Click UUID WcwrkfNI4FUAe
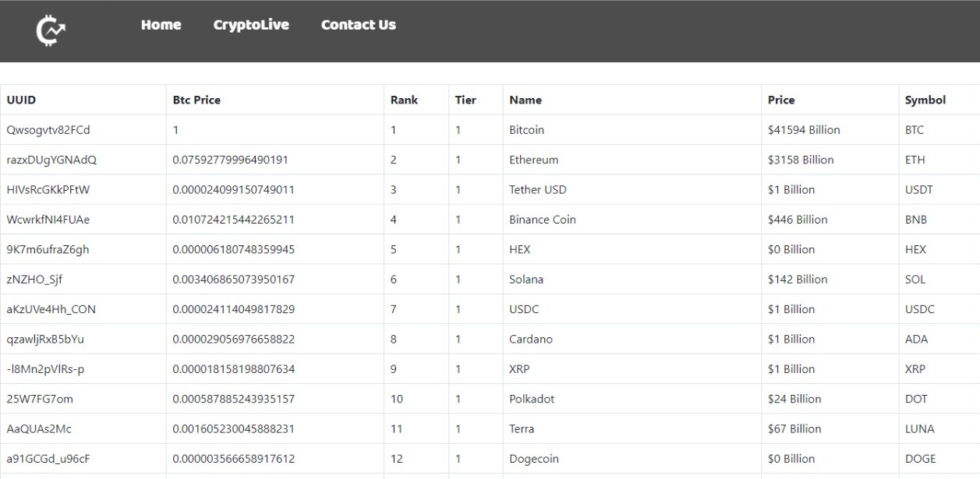 coord(48,220)
